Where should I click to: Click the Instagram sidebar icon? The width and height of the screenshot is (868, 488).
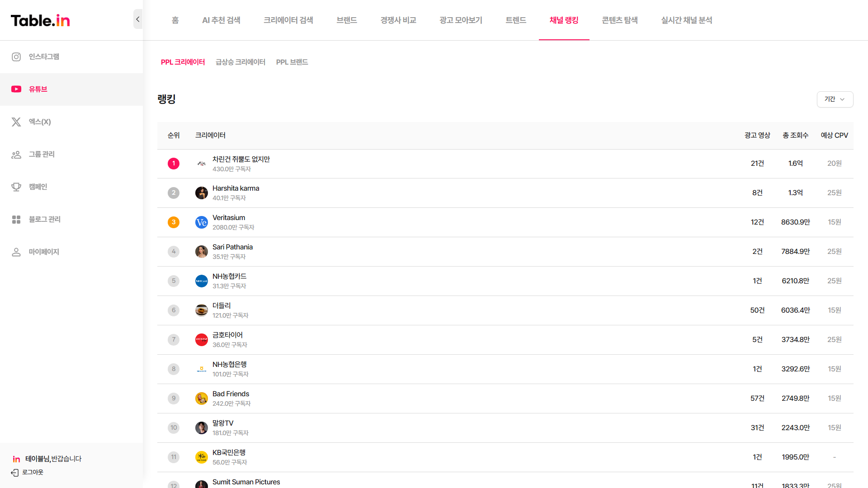click(16, 57)
